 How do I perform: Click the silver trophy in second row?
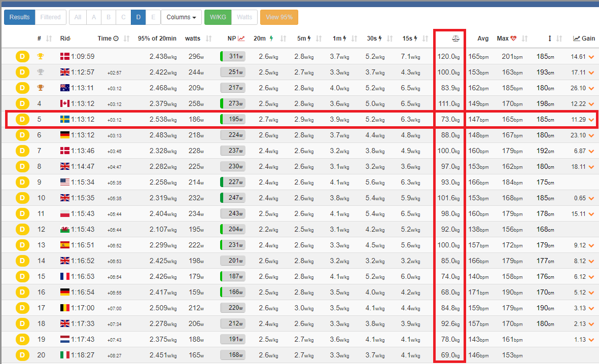(41, 72)
